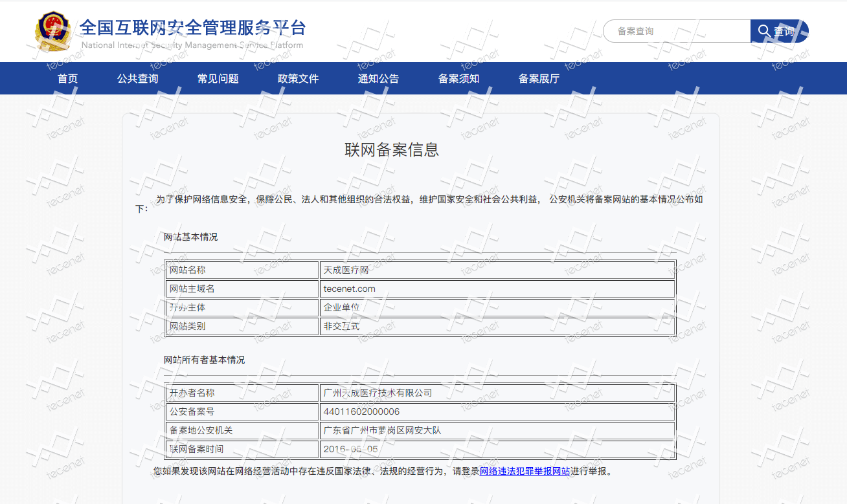Click the 广东省广州市萝岗区网安大队 value cell

[x=497, y=430]
